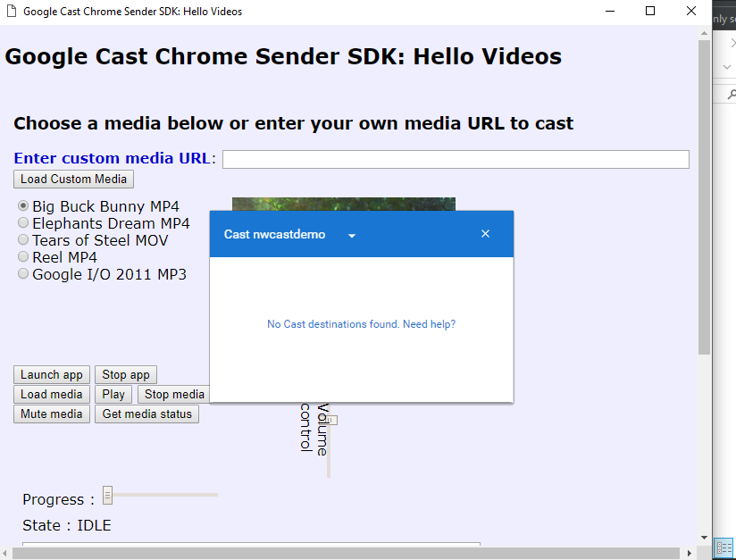
Task: Select Elephants Dream MP4 radio option
Action: pyautogui.click(x=23, y=222)
